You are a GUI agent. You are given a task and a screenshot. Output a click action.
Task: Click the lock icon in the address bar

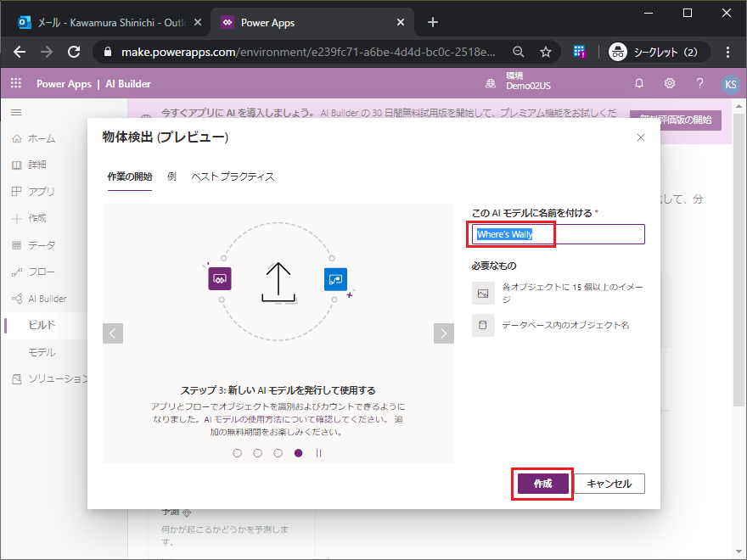(107, 52)
